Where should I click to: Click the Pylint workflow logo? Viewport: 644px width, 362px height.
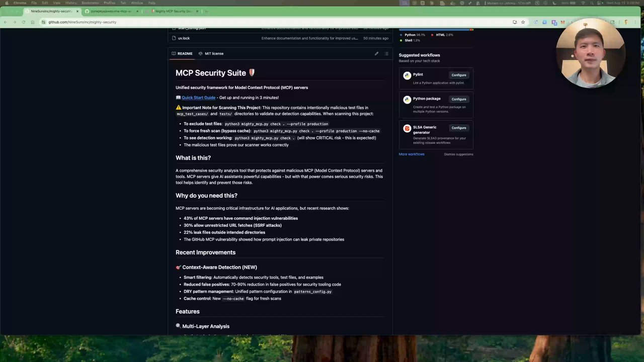click(x=407, y=75)
